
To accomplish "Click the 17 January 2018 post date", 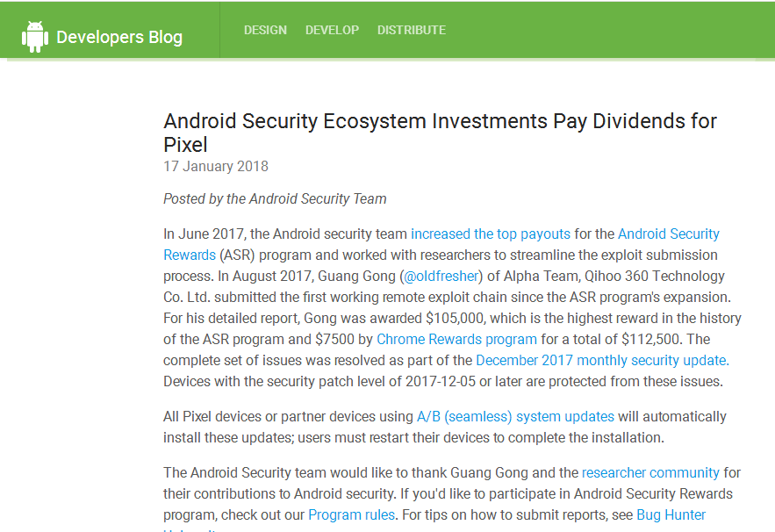I will point(216,166).
